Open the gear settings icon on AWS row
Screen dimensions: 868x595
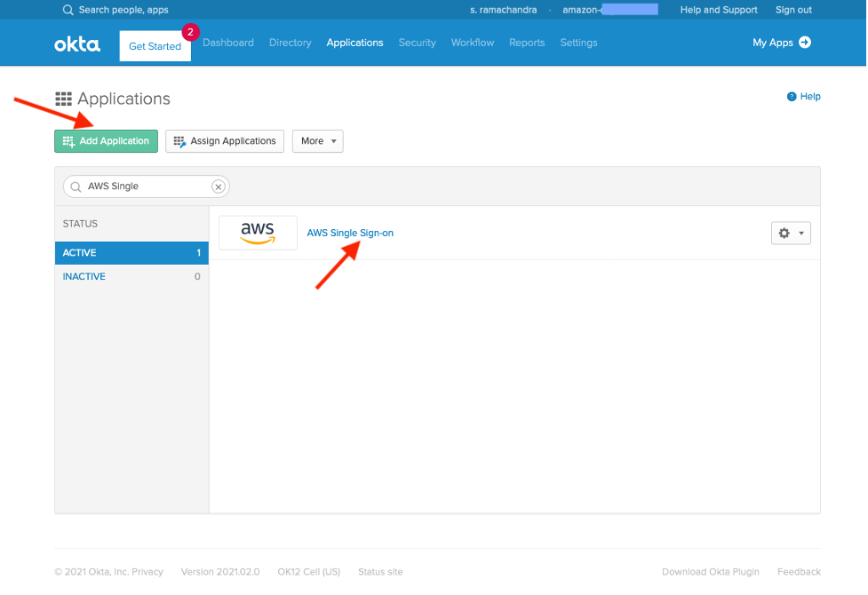[x=784, y=233]
